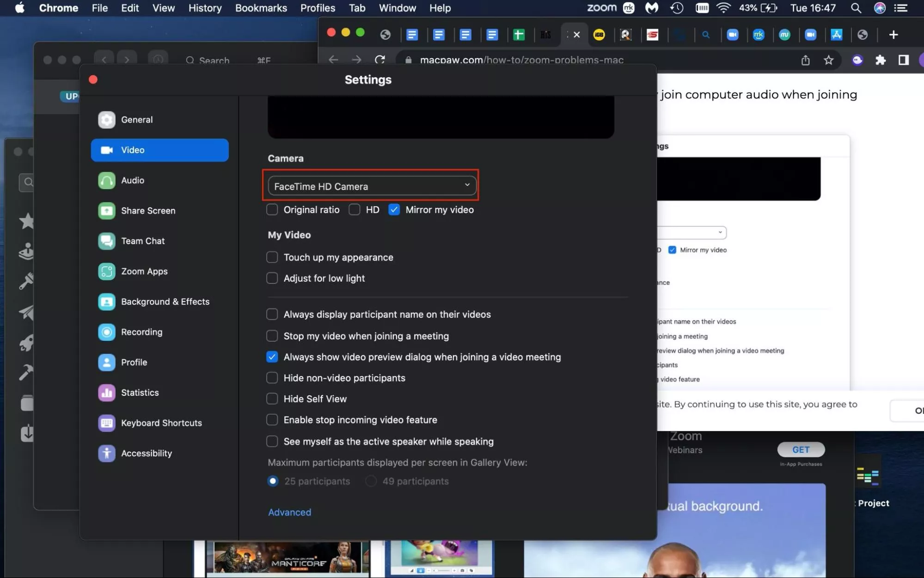924x578 pixels.
Task: Open the Bookmarks menu in menu bar
Action: coord(261,8)
